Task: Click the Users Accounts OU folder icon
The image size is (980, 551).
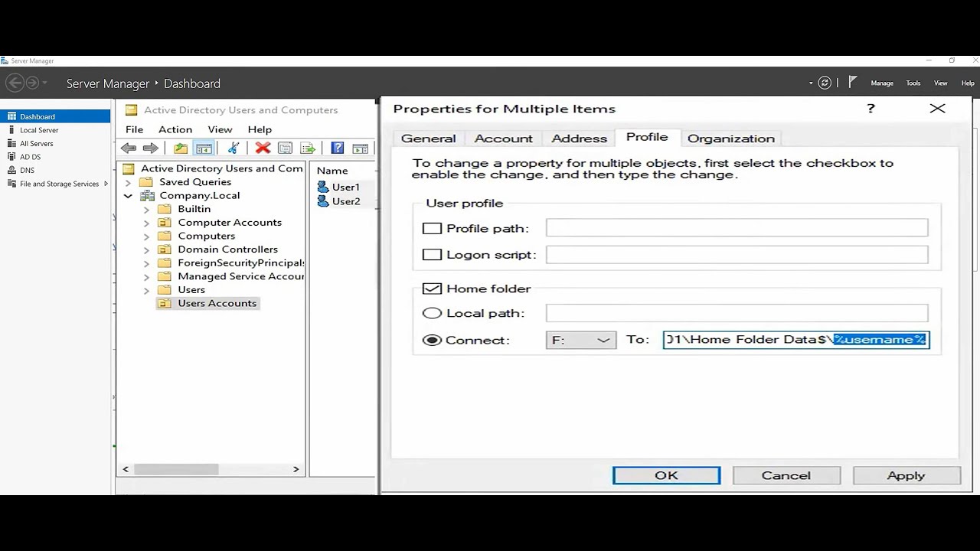Action: click(x=165, y=304)
